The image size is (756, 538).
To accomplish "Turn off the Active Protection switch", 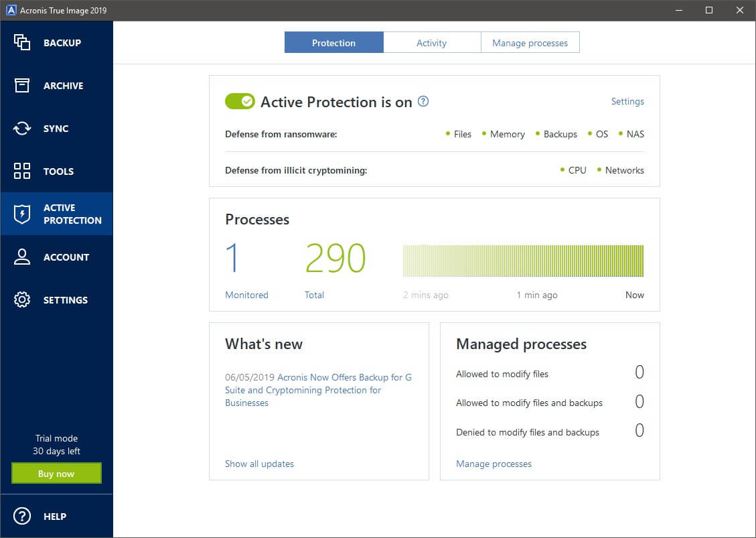I will tap(240, 101).
